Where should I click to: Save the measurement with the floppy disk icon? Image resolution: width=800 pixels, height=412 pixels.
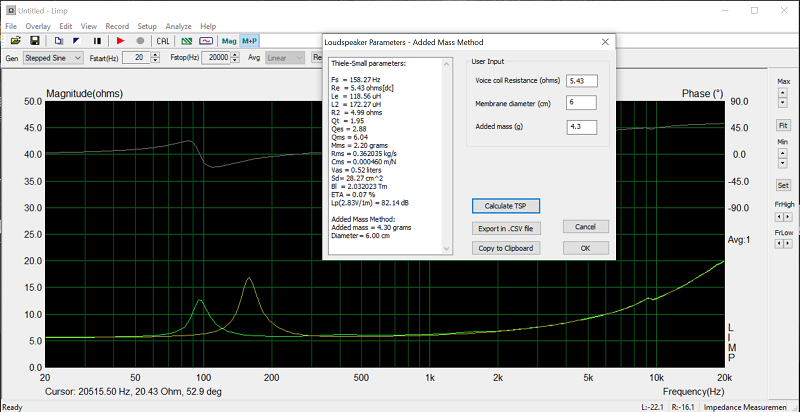tap(34, 41)
